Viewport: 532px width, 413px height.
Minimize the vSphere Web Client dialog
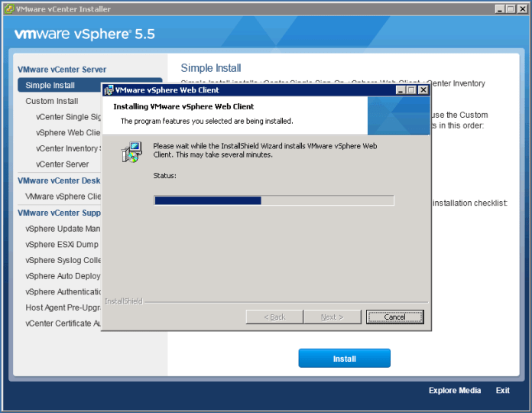coord(401,89)
